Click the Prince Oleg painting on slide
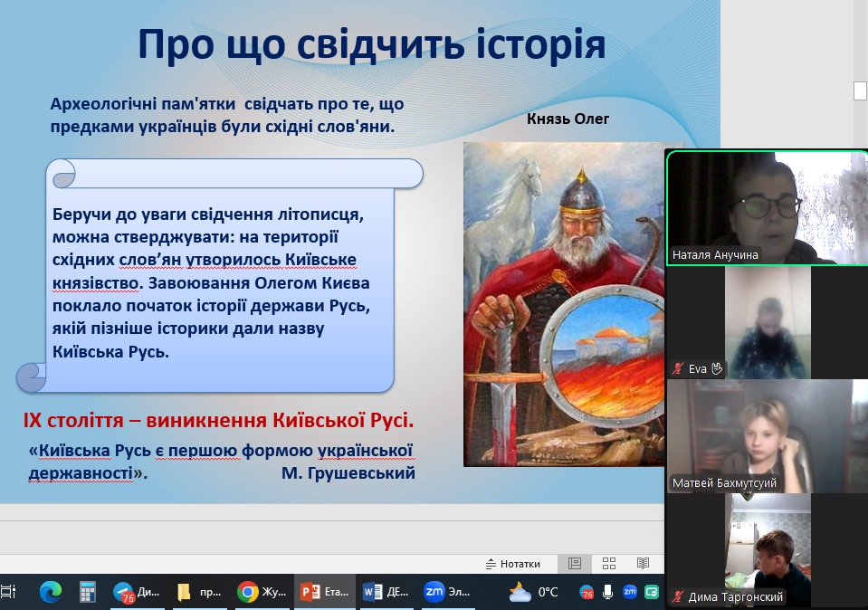 [x=564, y=304]
